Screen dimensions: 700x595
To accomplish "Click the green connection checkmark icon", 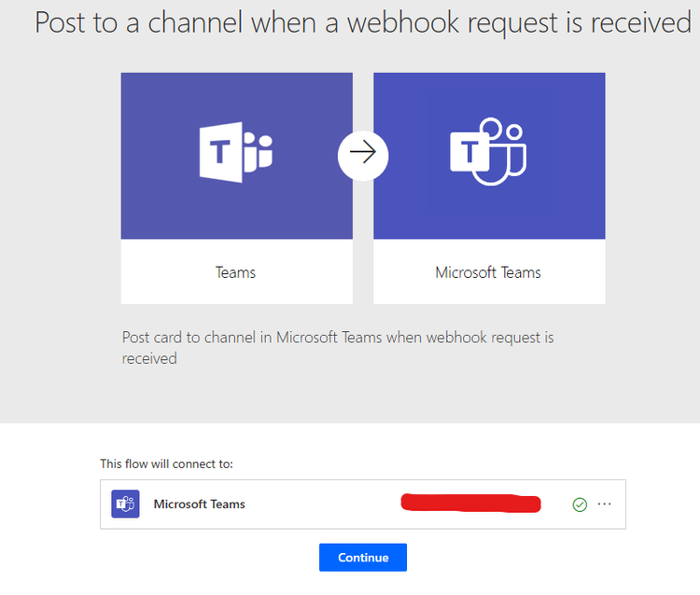I will click(x=580, y=505).
